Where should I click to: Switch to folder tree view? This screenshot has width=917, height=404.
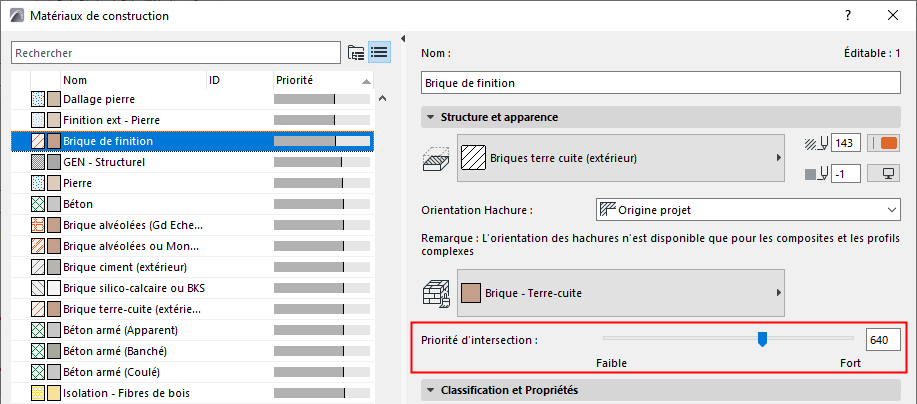coord(355,52)
